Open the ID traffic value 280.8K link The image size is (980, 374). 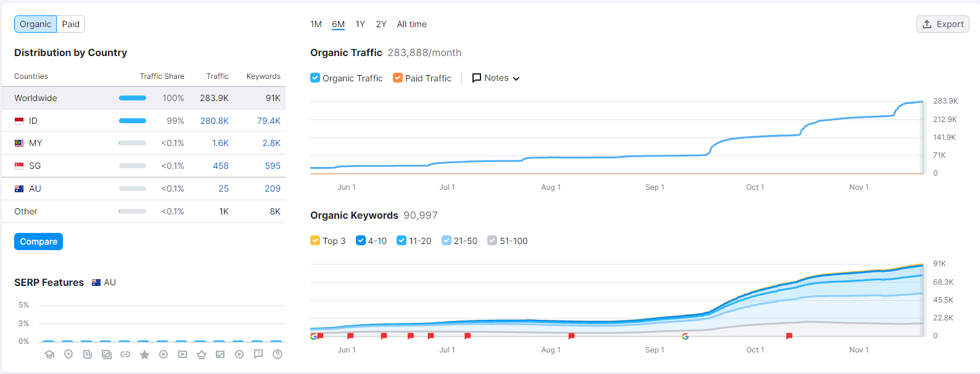214,121
